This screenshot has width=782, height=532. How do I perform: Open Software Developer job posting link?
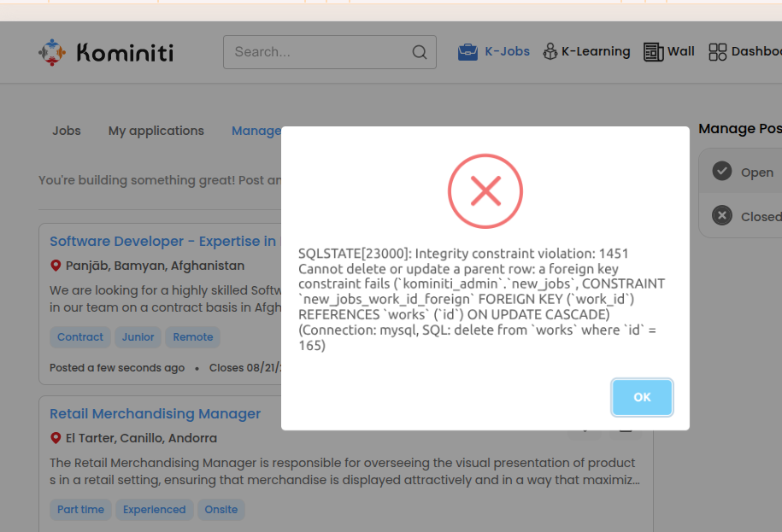click(162, 242)
